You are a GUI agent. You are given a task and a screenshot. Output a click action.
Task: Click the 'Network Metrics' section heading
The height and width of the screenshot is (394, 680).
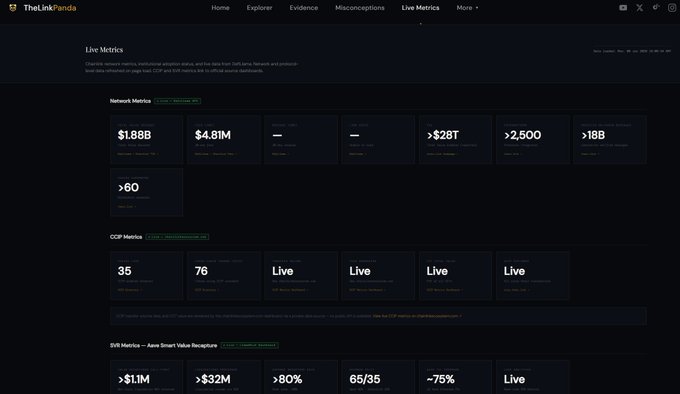click(x=130, y=101)
